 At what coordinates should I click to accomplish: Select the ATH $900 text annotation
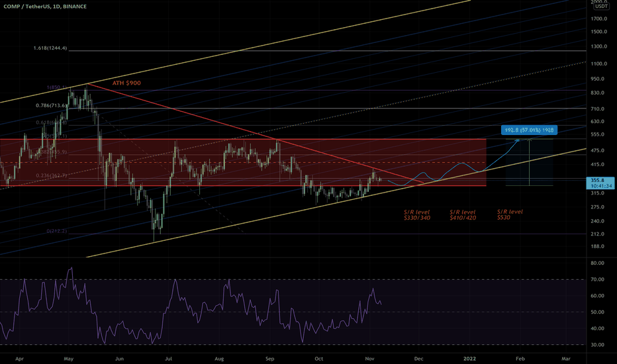[x=126, y=83]
